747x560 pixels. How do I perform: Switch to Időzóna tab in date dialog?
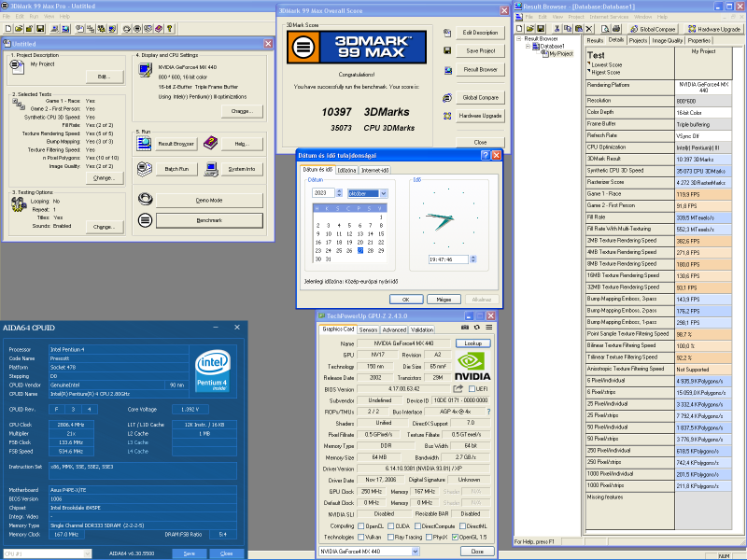pyautogui.click(x=346, y=170)
